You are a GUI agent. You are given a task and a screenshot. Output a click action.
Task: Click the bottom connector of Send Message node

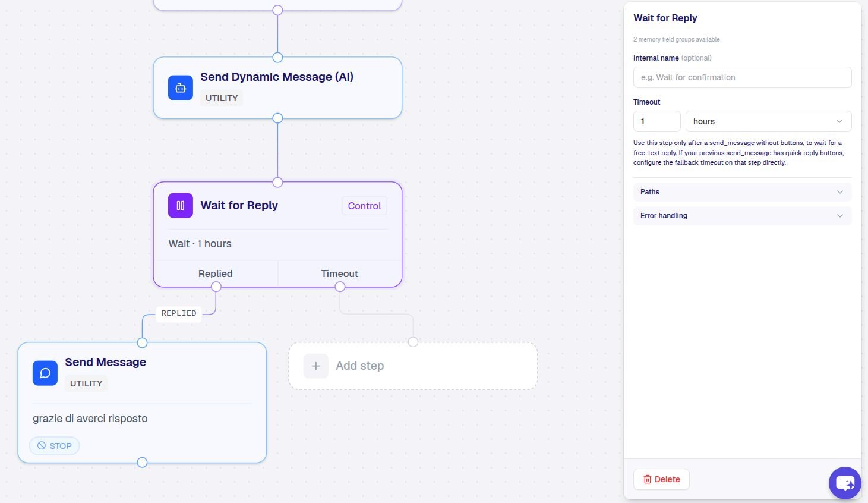click(142, 463)
